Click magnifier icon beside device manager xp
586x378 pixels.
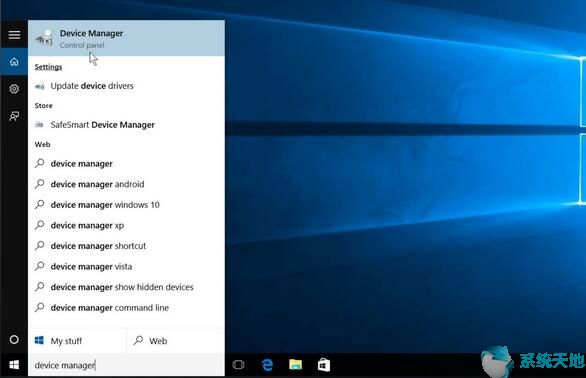click(x=40, y=225)
